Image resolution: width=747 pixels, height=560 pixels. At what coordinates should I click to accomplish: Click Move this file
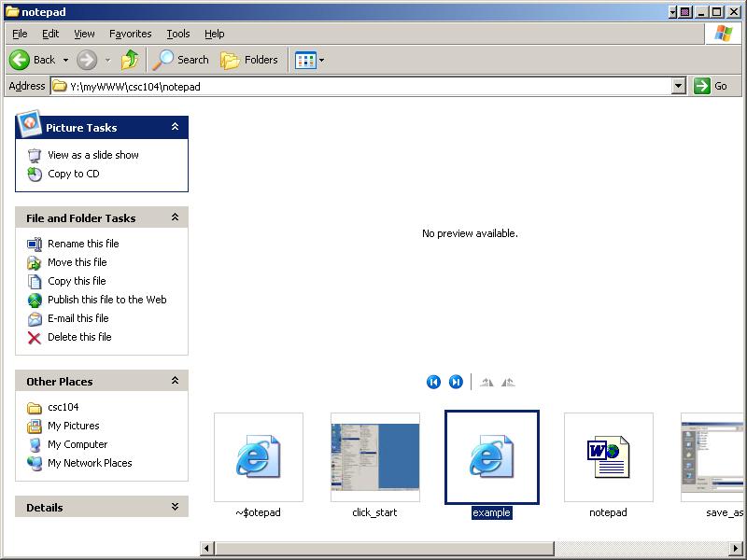pos(78,262)
